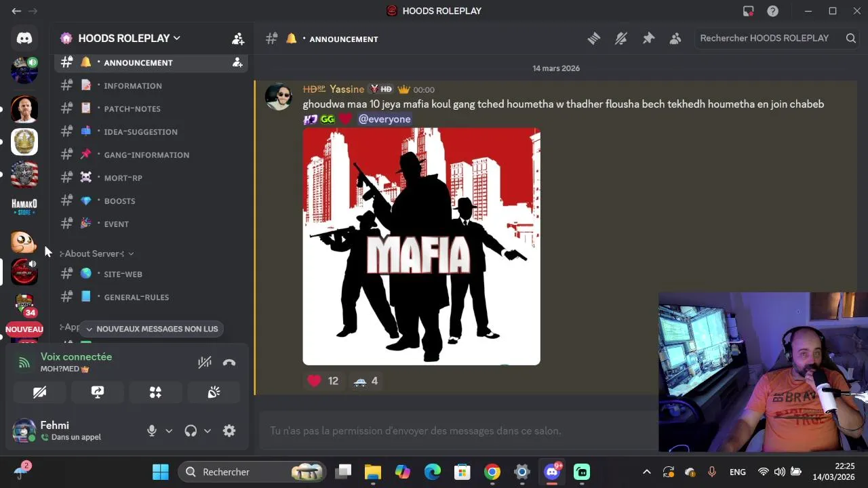Enlarge the MAFIA image attachment
Viewport: 868px width, 488px height.
coord(421,247)
